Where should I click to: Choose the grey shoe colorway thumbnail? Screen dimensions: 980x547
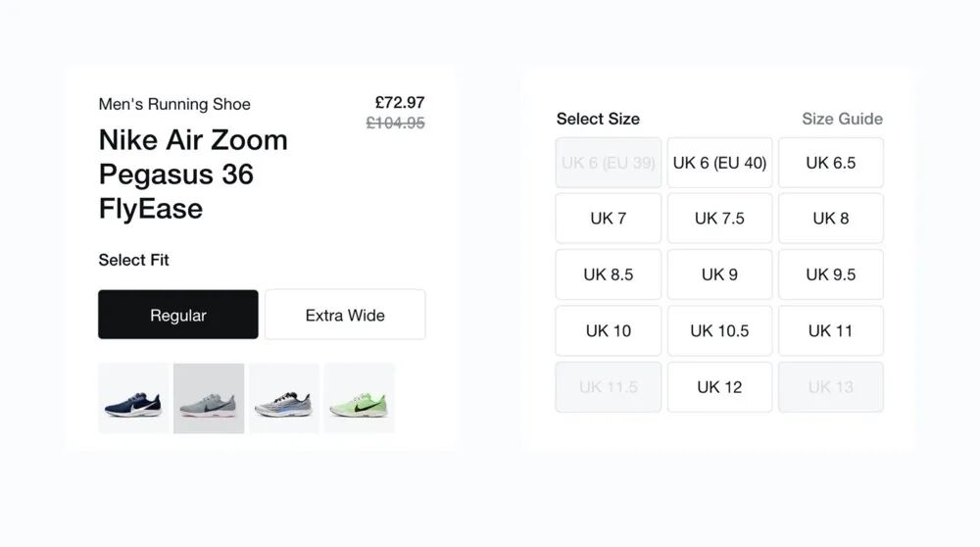click(209, 398)
